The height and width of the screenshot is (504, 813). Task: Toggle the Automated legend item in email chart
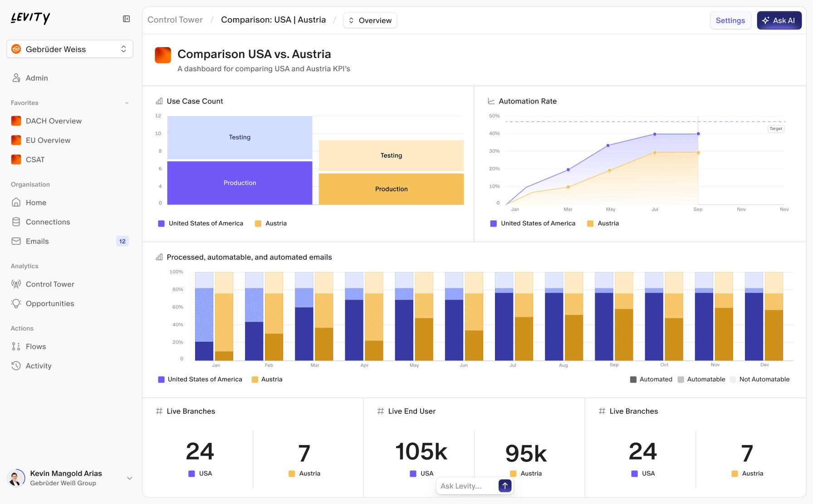[x=651, y=379]
